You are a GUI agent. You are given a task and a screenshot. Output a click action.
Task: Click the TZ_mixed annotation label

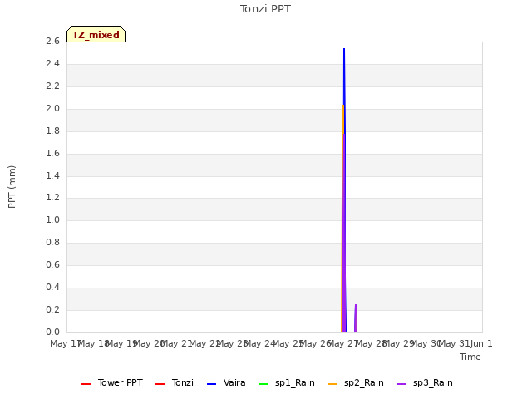96,34
